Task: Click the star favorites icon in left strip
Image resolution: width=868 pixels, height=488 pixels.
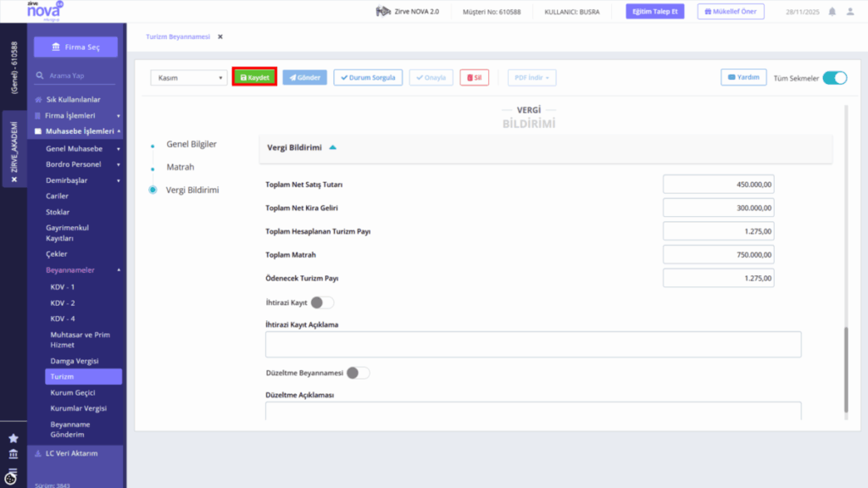Action: (x=14, y=438)
